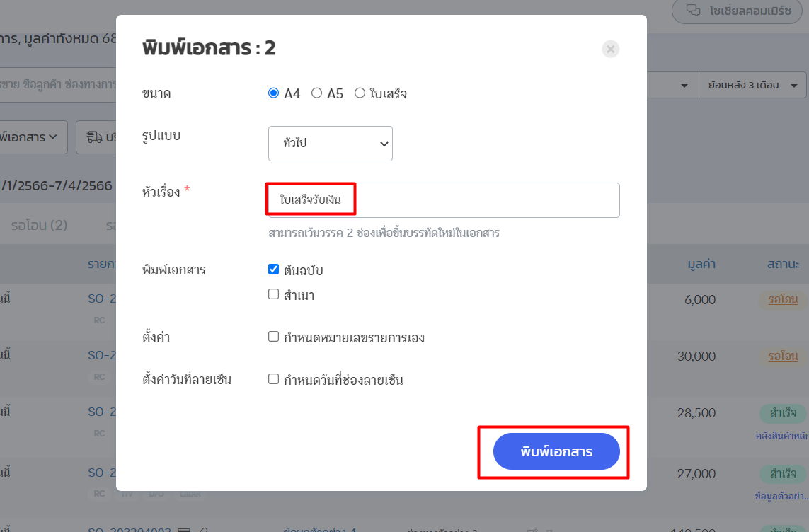Close the พิมพ์เอกสาร dialog with the X icon
809x532 pixels.
click(x=610, y=49)
